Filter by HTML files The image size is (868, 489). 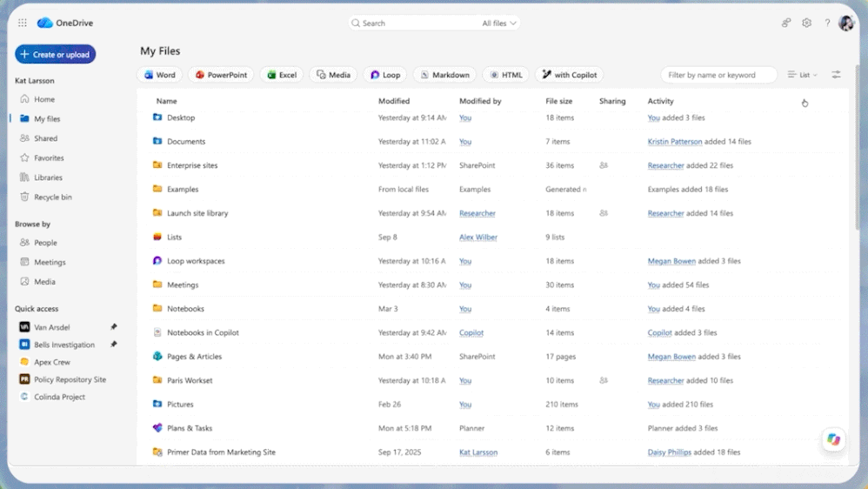coord(506,75)
